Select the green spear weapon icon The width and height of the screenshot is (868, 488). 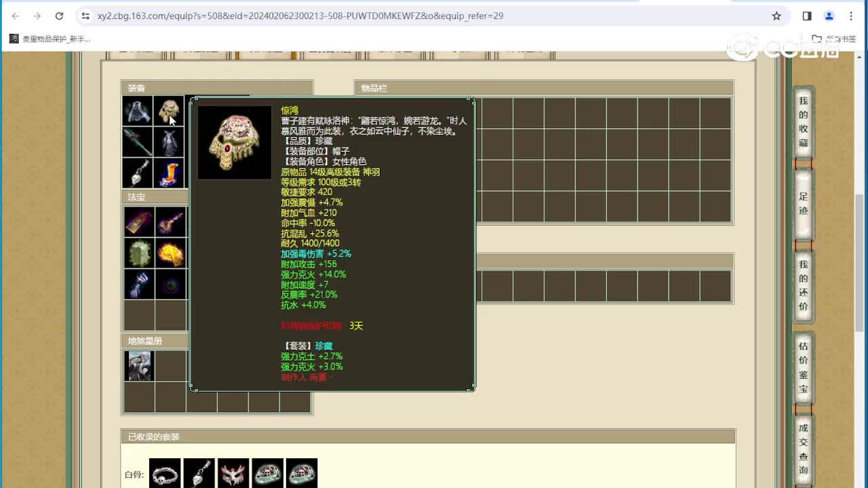click(x=138, y=142)
